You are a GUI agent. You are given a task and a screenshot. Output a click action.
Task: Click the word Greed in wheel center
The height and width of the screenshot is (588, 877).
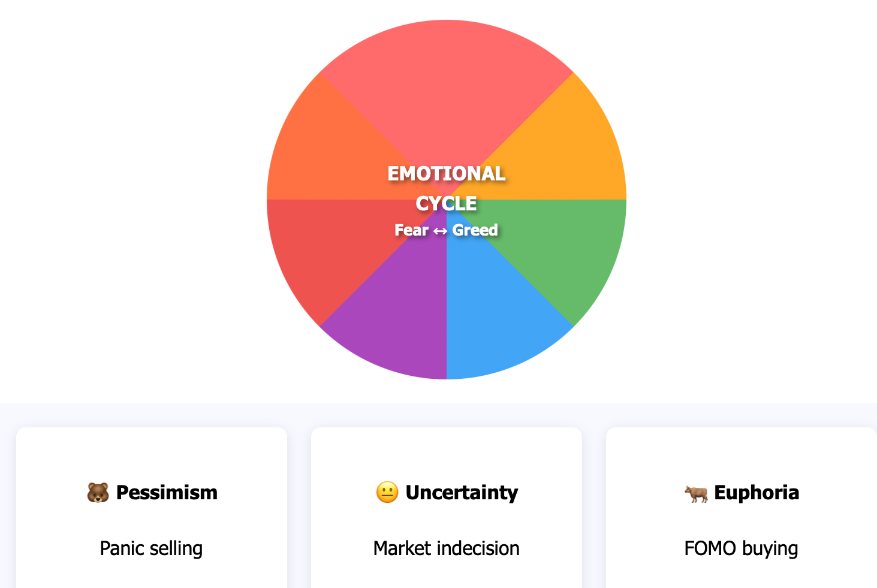(475, 230)
